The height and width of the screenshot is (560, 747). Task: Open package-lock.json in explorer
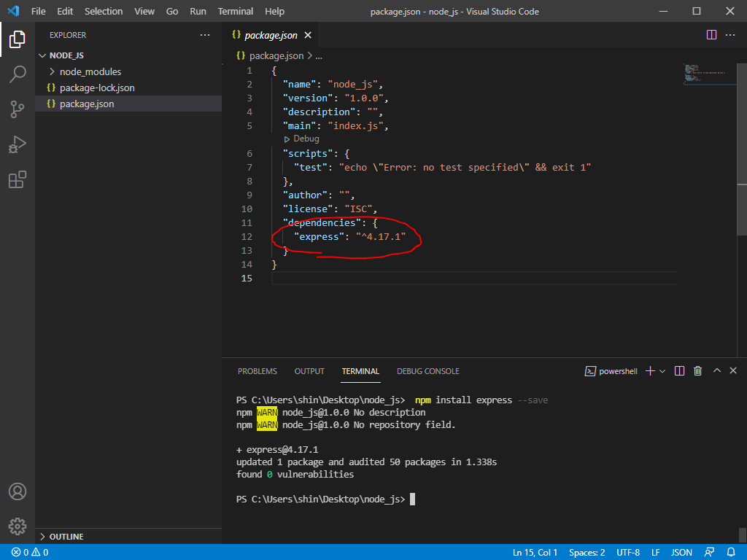(128, 87)
